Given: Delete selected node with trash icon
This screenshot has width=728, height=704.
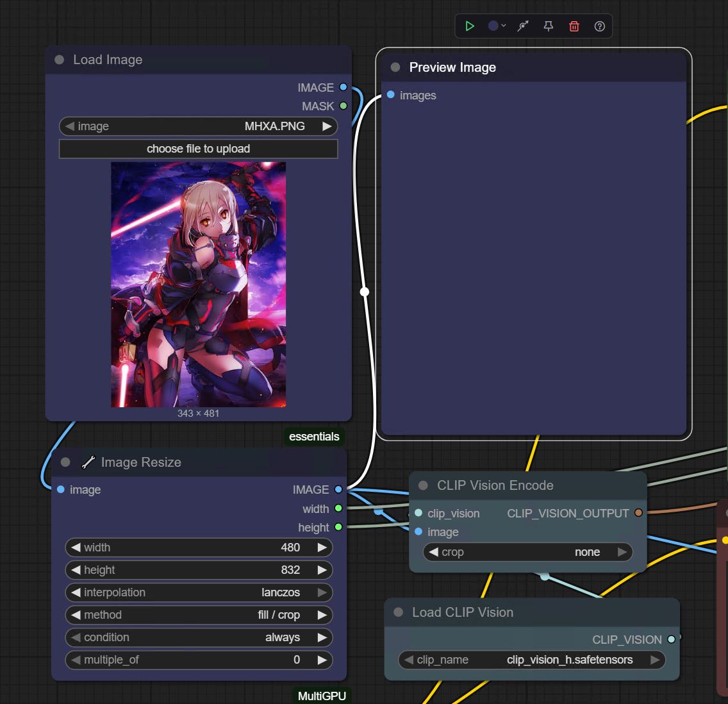Looking at the screenshot, I should 574,26.
